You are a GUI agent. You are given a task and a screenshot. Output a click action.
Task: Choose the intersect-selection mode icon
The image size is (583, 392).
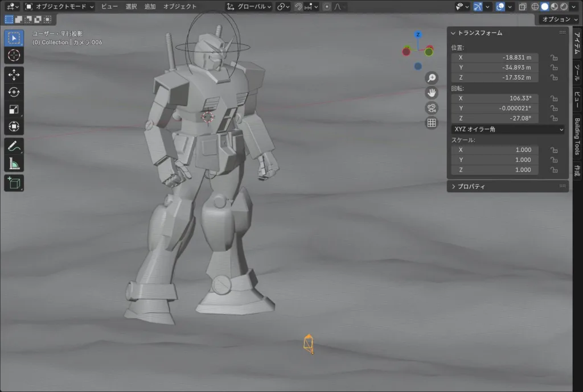coord(48,19)
